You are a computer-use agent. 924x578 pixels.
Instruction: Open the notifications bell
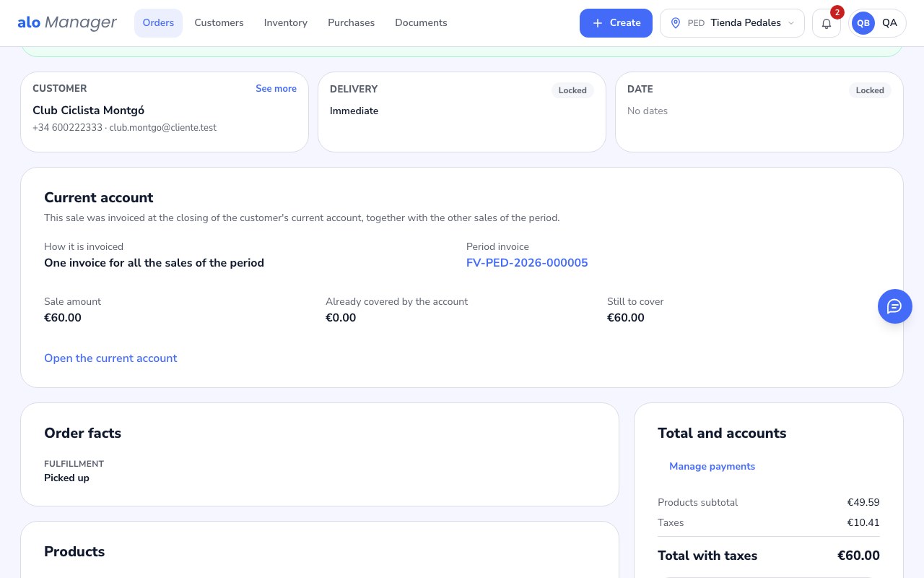pyautogui.click(x=827, y=23)
